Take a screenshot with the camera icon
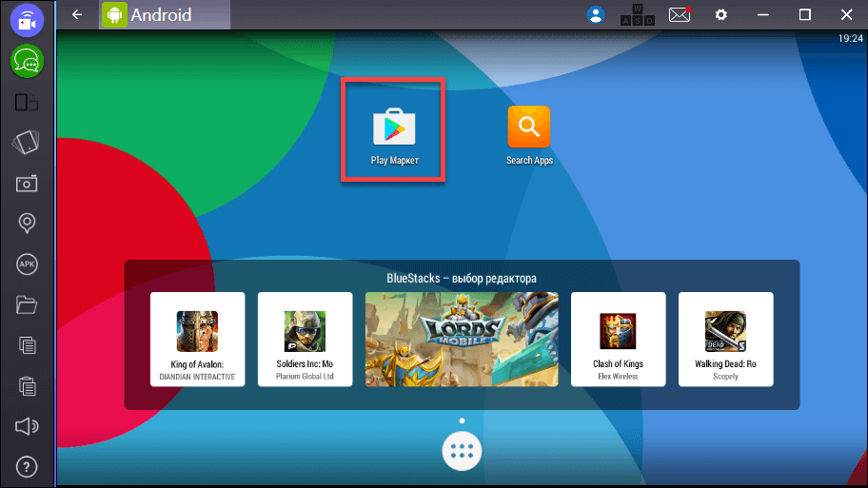This screenshot has height=488, width=868. click(27, 184)
